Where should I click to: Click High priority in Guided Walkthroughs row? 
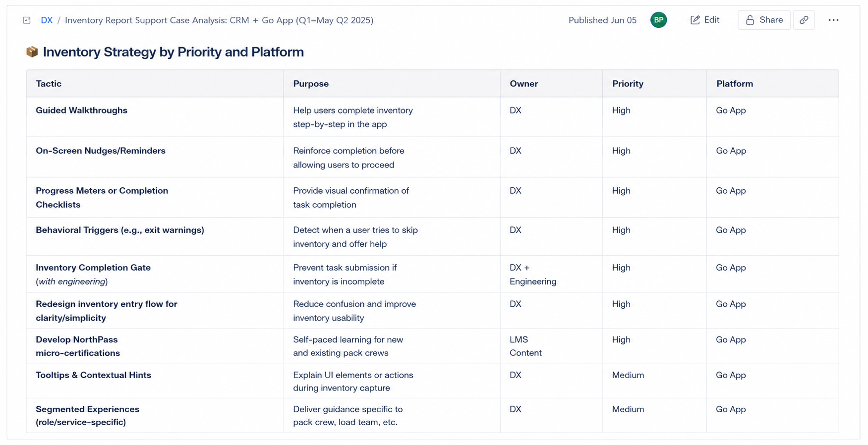point(654,117)
